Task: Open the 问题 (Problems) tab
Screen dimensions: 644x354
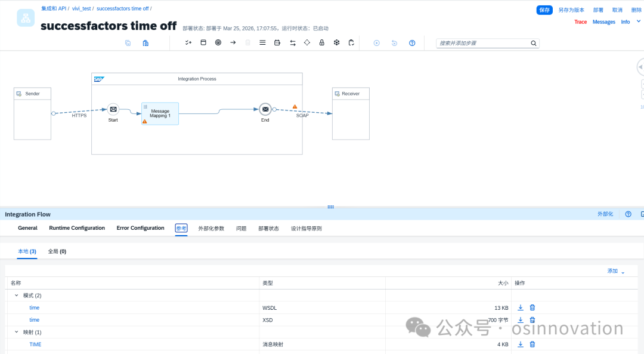Action: coord(241,228)
